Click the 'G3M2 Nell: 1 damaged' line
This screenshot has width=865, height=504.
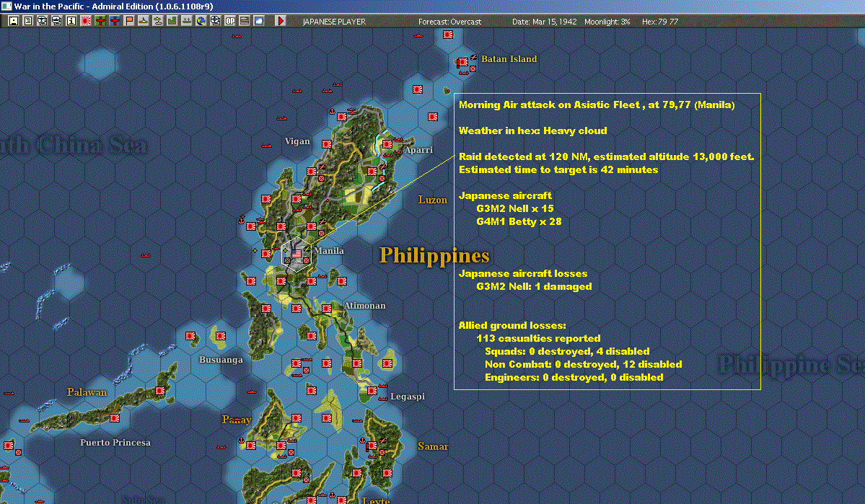(534, 287)
